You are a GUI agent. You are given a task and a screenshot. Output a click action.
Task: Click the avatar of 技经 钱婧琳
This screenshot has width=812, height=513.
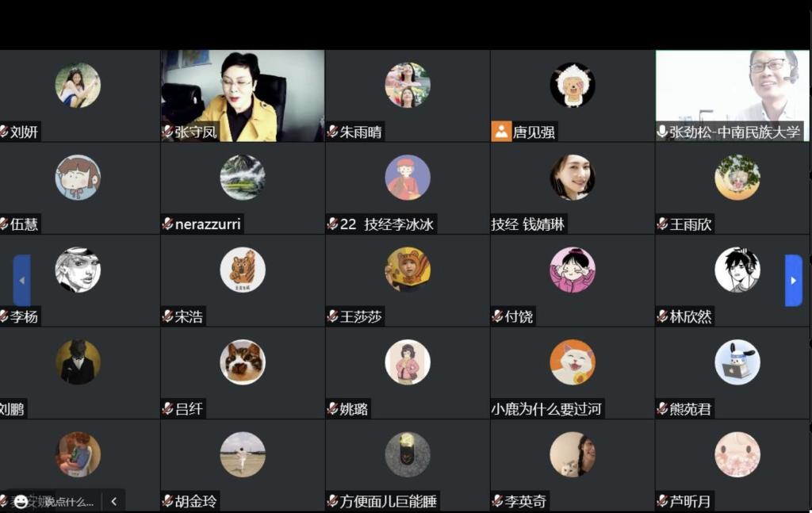[x=573, y=177]
